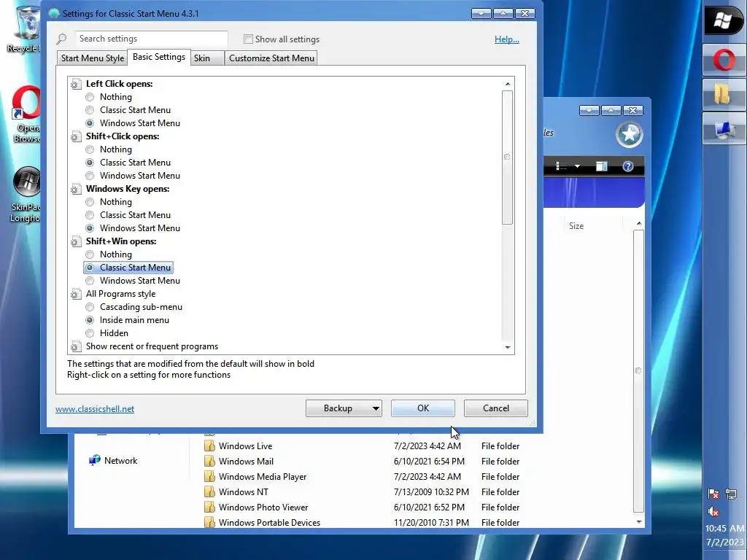
Task: Select the Windows Portable Devices folder row
Action: pos(362,522)
